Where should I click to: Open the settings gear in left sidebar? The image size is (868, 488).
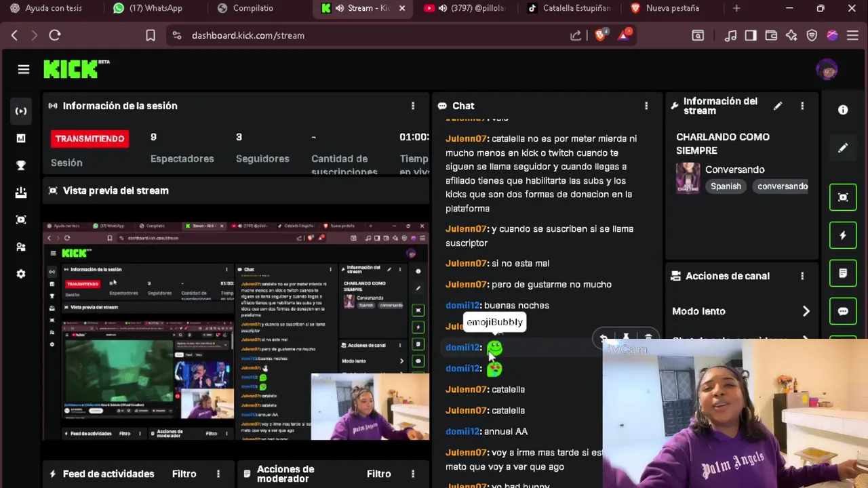click(x=21, y=274)
